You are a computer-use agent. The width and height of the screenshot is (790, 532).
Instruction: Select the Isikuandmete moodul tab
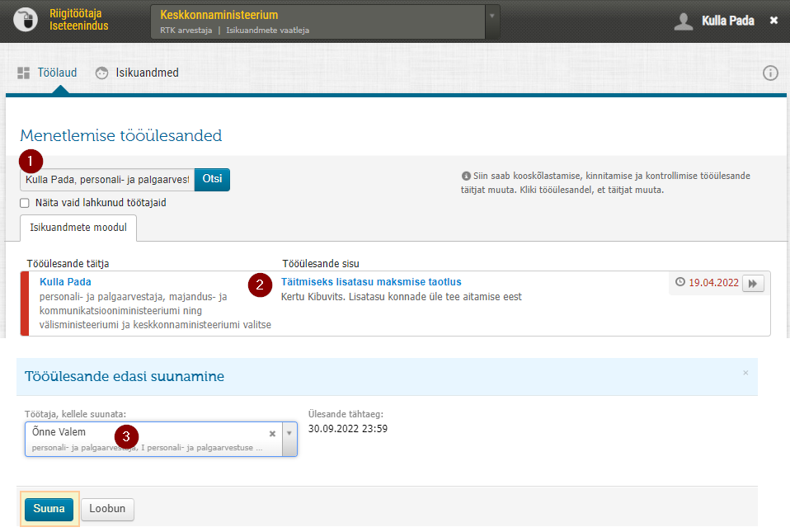click(x=78, y=228)
